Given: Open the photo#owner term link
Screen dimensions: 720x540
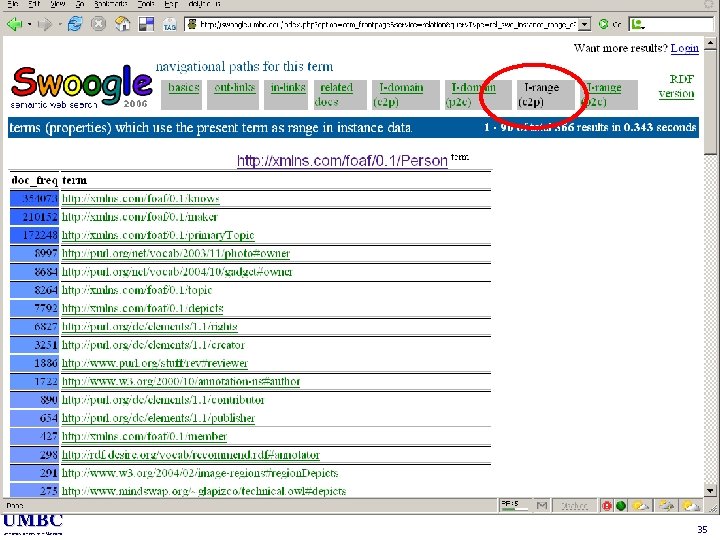Looking at the screenshot, I should [x=176, y=253].
